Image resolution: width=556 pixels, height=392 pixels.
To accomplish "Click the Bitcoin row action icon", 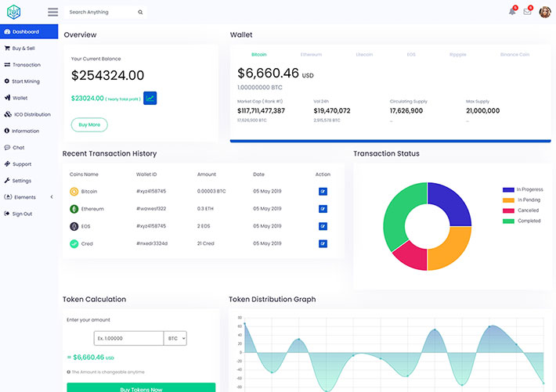I will point(323,191).
